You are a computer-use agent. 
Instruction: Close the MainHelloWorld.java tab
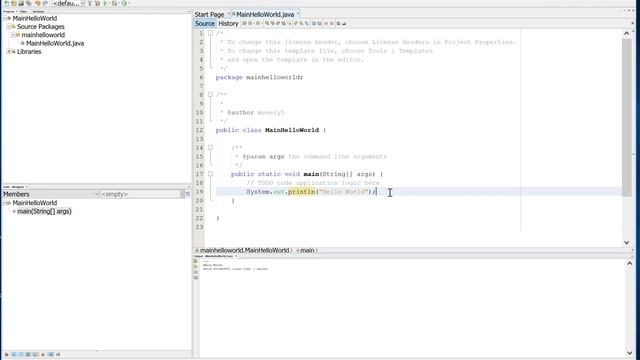[x=298, y=14]
